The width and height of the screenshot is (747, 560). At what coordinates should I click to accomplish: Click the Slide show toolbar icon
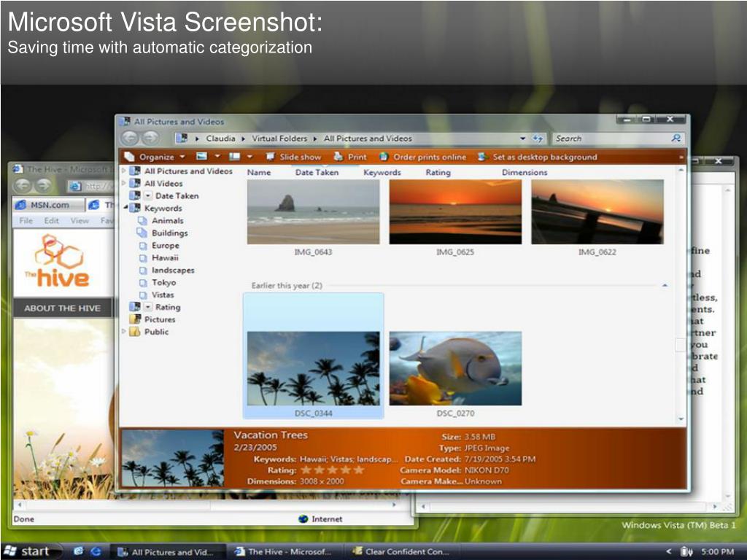click(271, 157)
